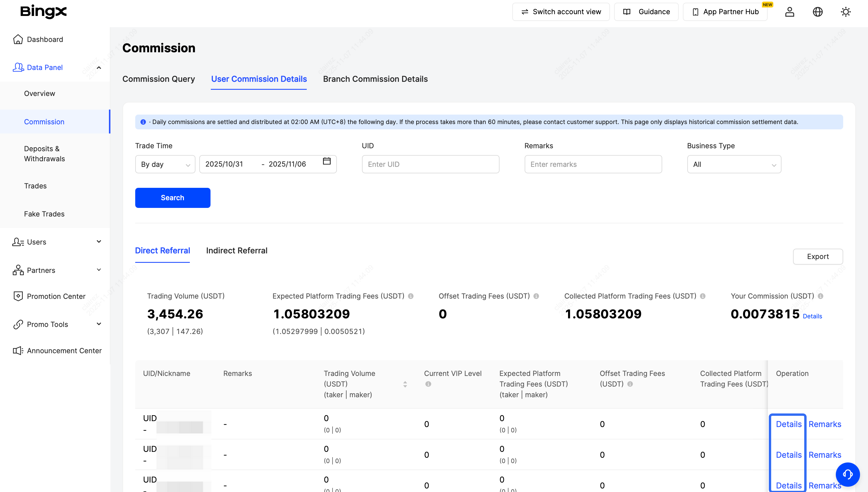Open the By day dropdown
This screenshot has height=492, width=868.
pyautogui.click(x=165, y=164)
